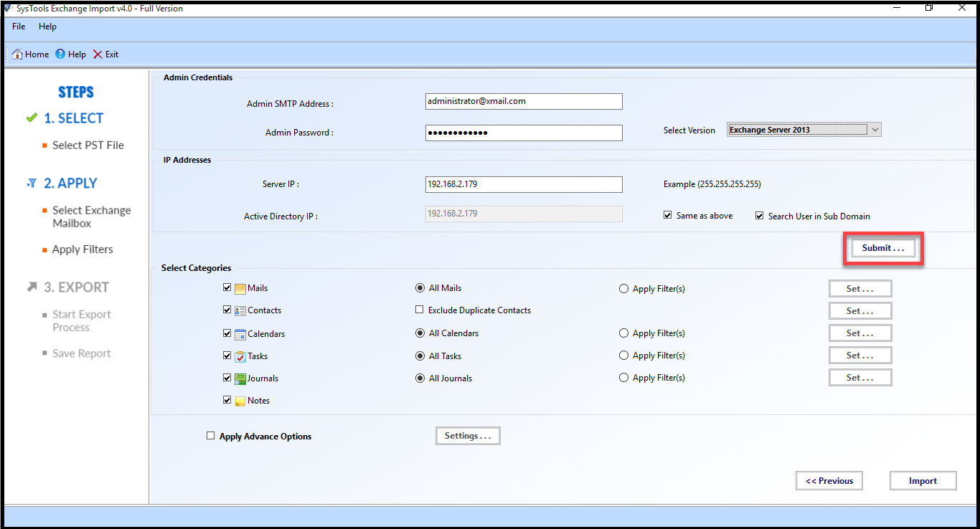Open the Help menu in menu bar
This screenshot has width=980, height=529.
(x=47, y=27)
